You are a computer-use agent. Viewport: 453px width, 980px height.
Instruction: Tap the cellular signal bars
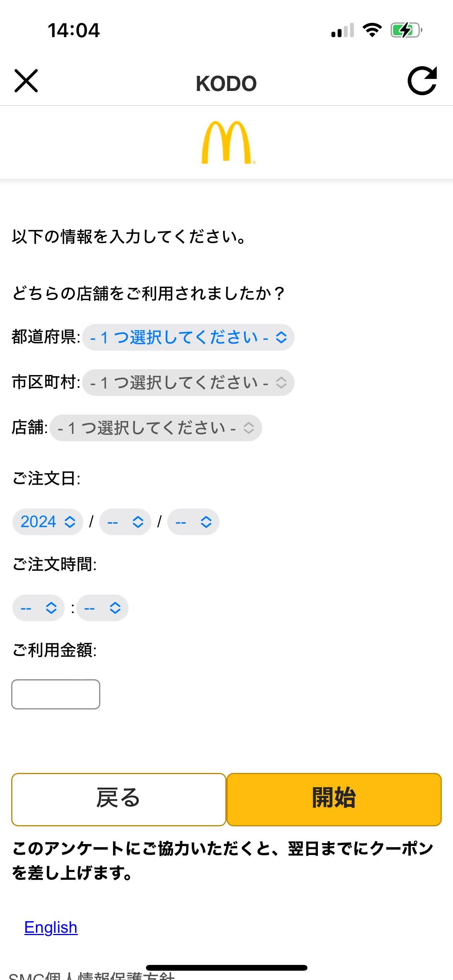(343, 31)
